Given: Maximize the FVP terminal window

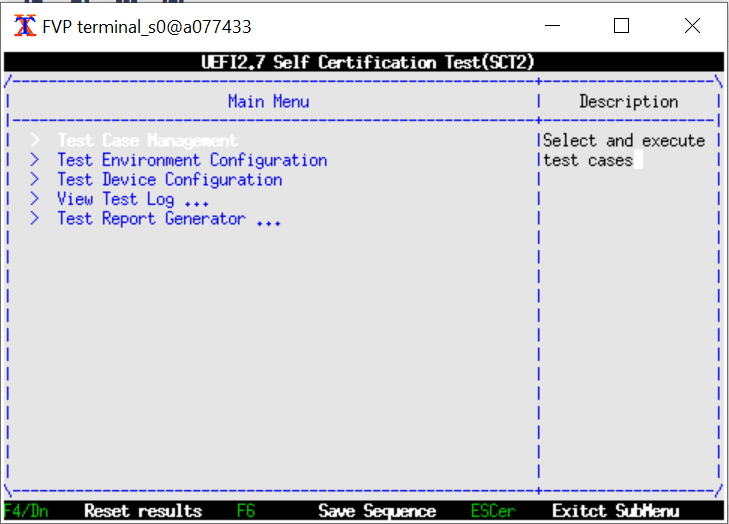Looking at the screenshot, I should [622, 26].
